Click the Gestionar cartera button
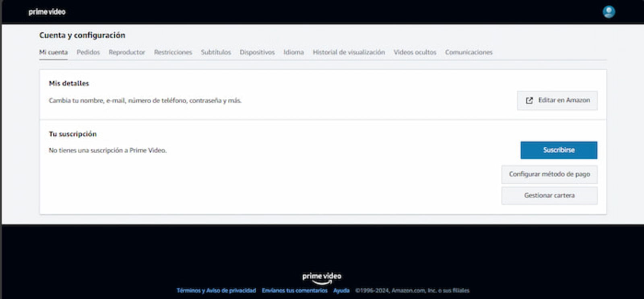 click(x=549, y=195)
